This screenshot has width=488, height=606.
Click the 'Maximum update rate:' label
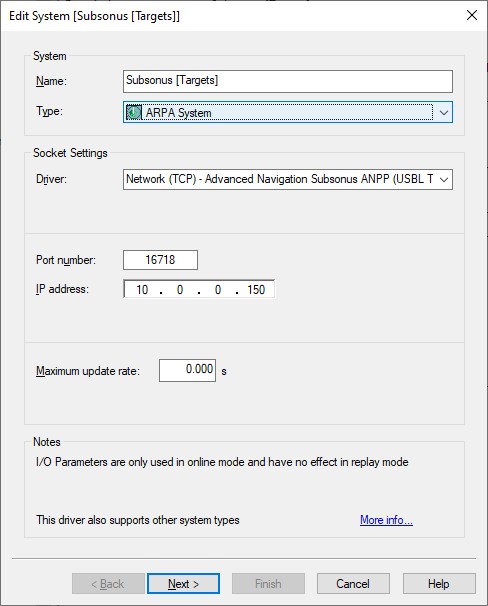[88, 371]
